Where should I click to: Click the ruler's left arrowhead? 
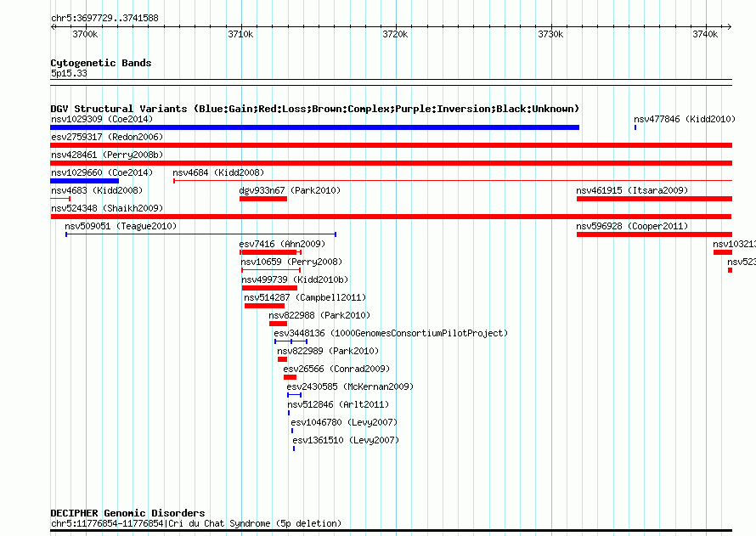point(53,26)
